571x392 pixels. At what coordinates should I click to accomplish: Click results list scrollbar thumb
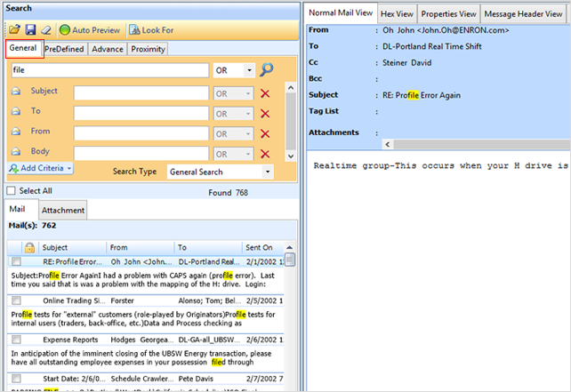290,260
